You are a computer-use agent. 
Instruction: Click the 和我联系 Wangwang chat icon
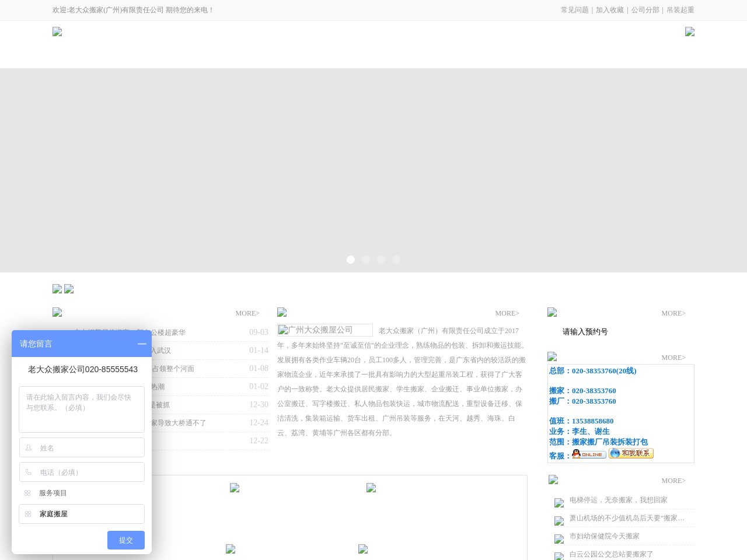(x=631, y=453)
